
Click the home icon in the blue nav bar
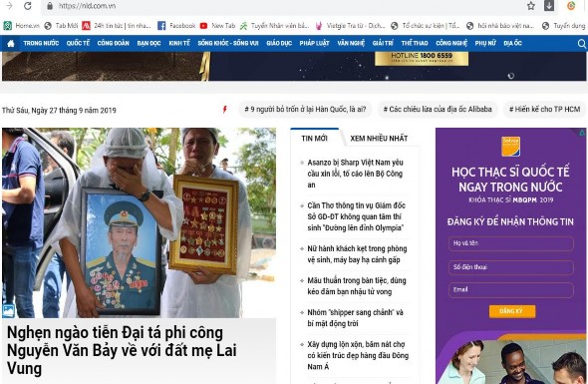[x=11, y=44]
